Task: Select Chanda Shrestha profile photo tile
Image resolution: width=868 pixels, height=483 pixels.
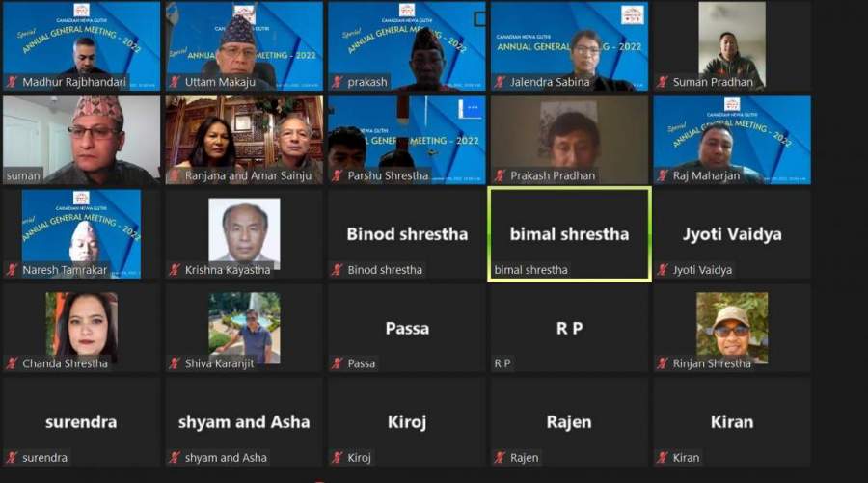Action: click(x=81, y=328)
